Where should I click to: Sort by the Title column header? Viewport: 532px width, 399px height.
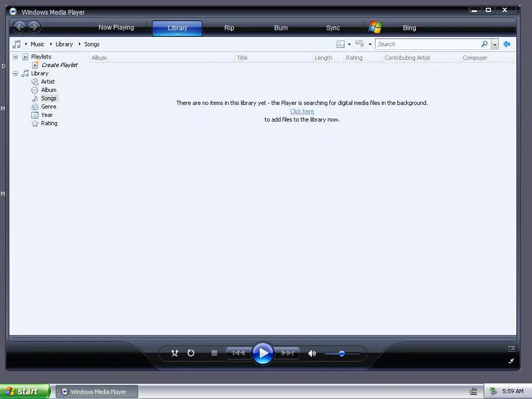(x=273, y=58)
